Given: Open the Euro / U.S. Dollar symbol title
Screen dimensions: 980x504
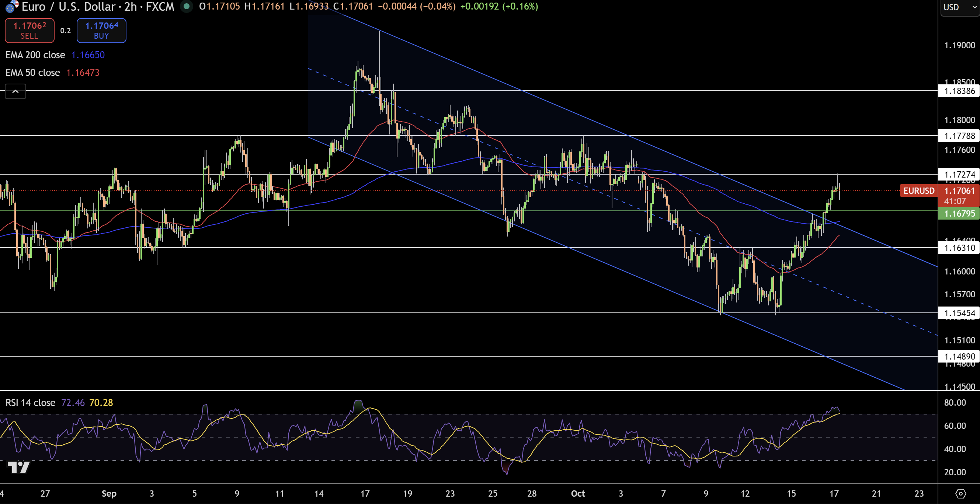Looking at the screenshot, I should 69,7.
